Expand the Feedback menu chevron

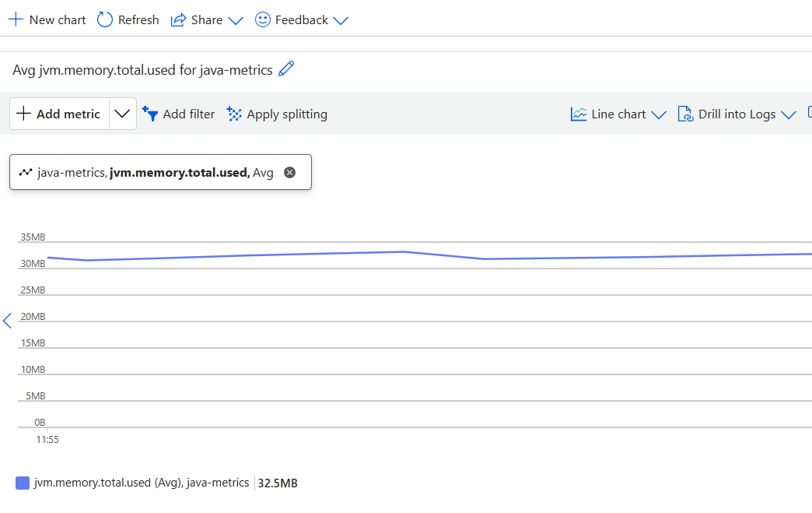pyautogui.click(x=340, y=20)
